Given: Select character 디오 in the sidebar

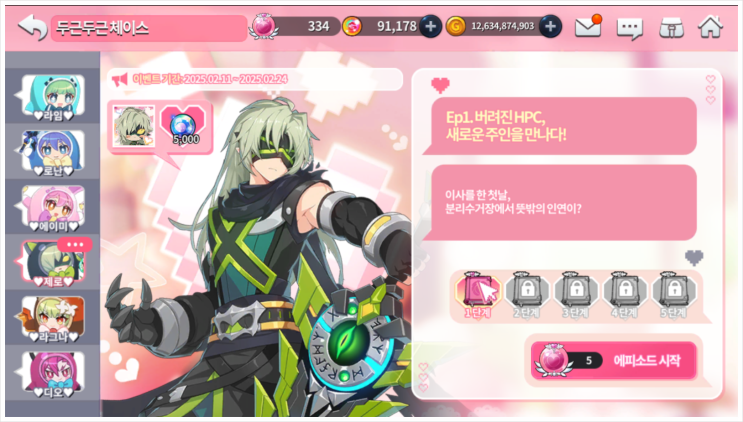Looking at the screenshot, I should point(53,374).
